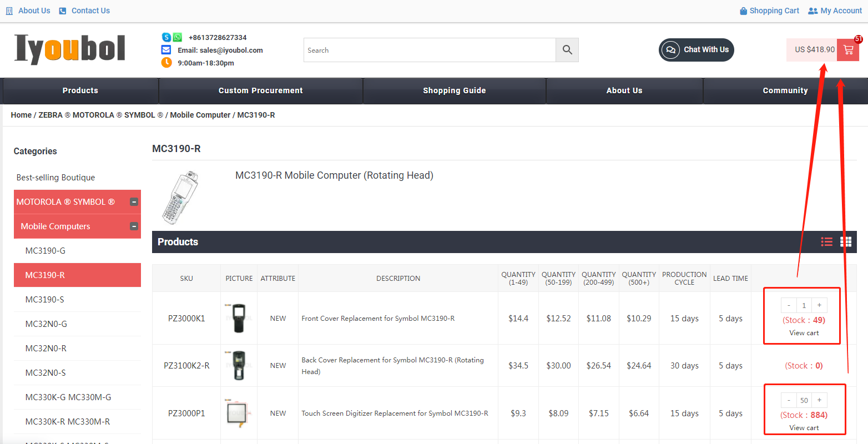This screenshot has width=868, height=444.
Task: Click the Skype contact icon
Action: coord(166,37)
